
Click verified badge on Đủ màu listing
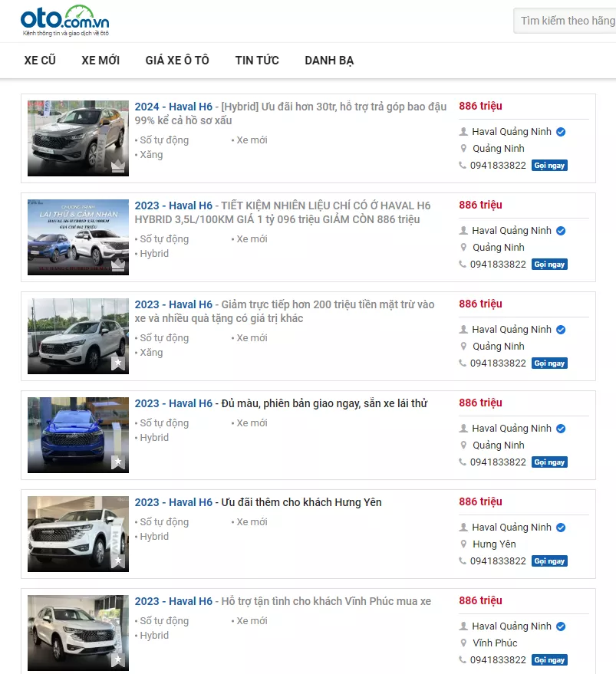[561, 429]
